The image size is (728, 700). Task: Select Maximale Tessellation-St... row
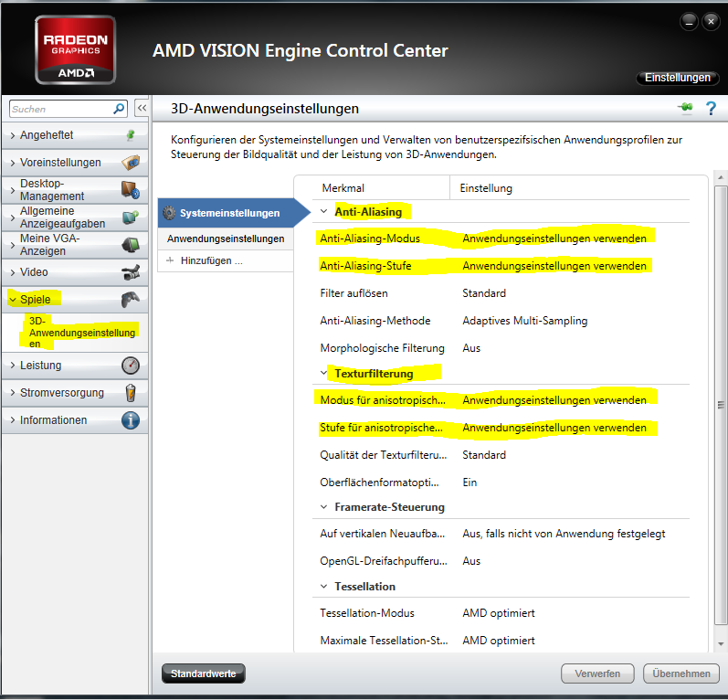pos(501,641)
